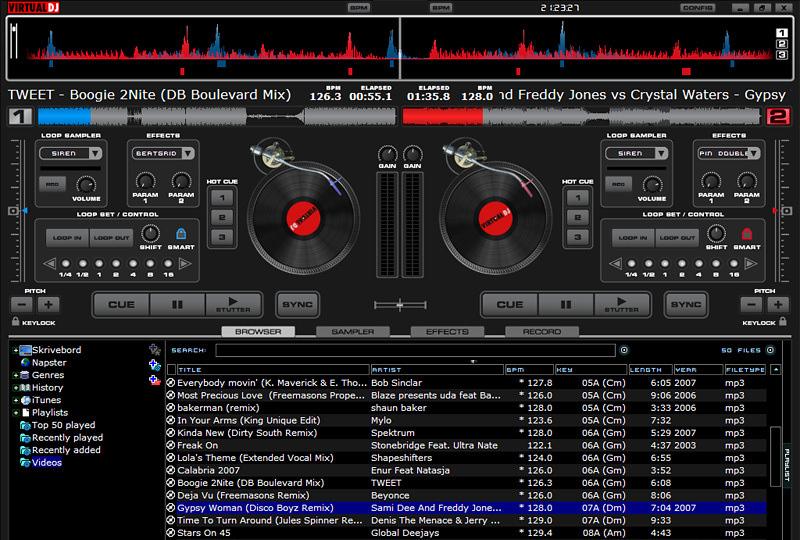Click the crossfader slider between decks
The height and width of the screenshot is (540, 800).
tap(400, 305)
